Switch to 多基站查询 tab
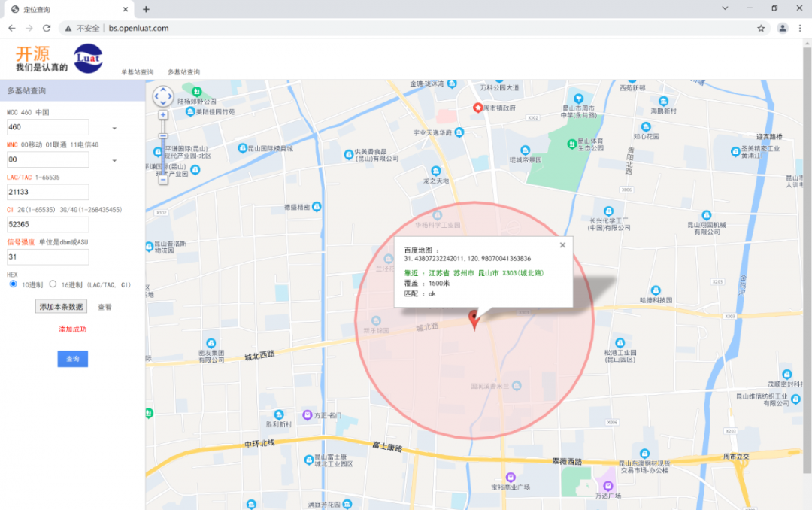Screen dimensions: 812x510 pyautogui.click(x=183, y=72)
